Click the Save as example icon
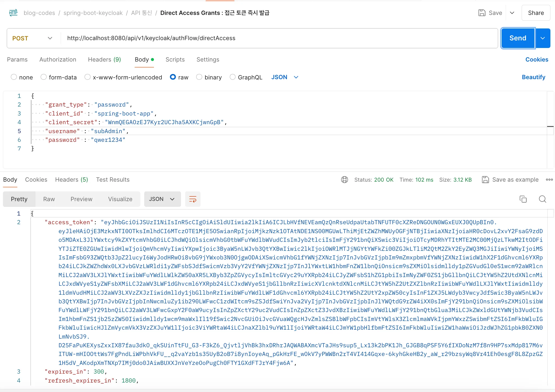Image resolution: width=555 pixels, height=392 pixels. [x=485, y=179]
